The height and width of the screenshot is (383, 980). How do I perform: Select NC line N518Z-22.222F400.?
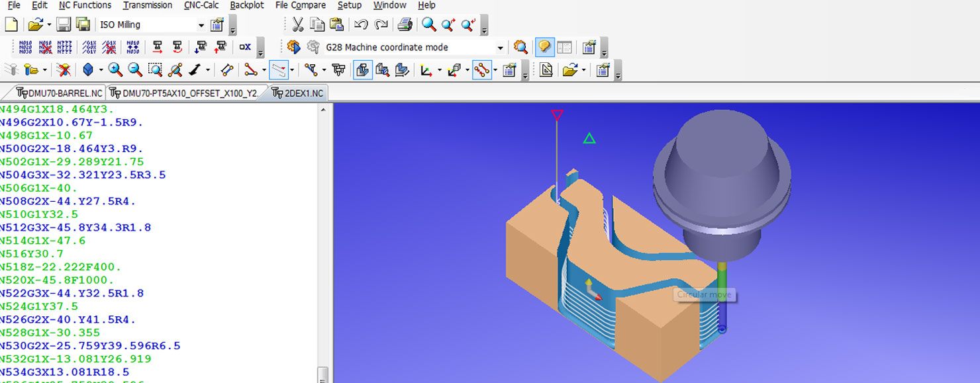[x=61, y=267]
